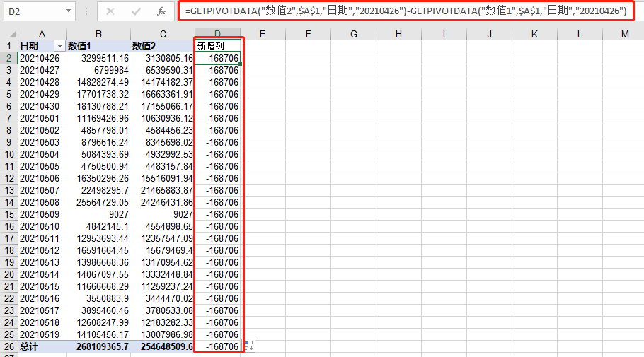Click cell with value 3550883.9
This screenshot has height=357, width=644.
pyautogui.click(x=98, y=298)
